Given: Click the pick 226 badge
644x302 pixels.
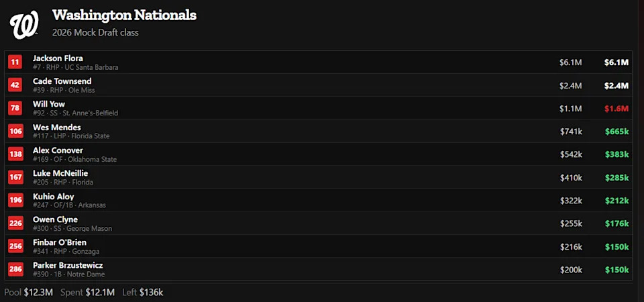Looking at the screenshot, I should coord(15,223).
